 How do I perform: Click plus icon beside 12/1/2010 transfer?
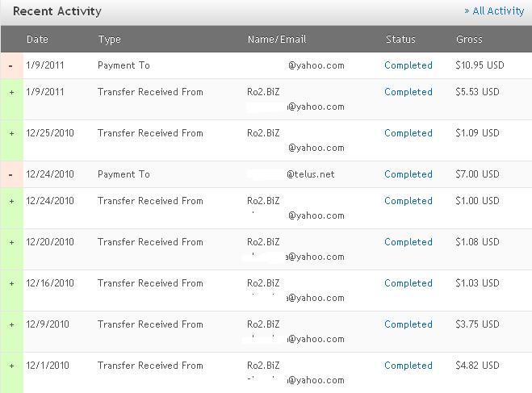[11, 366]
